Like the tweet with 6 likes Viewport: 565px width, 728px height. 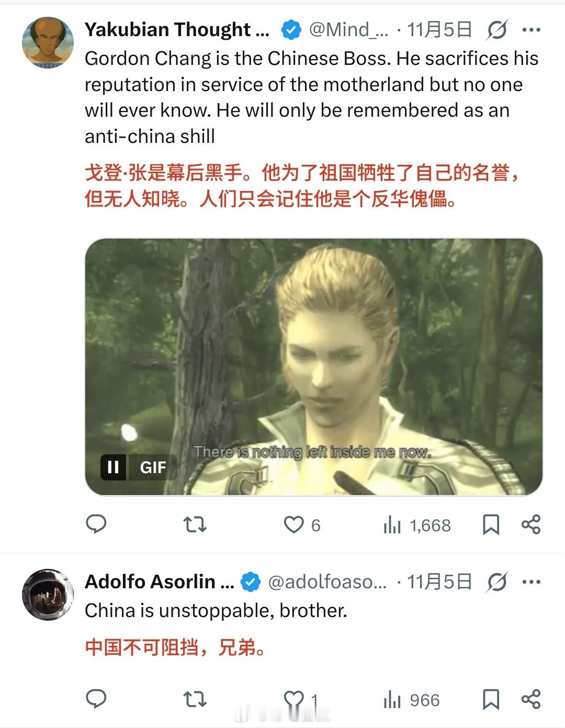[x=302, y=524]
